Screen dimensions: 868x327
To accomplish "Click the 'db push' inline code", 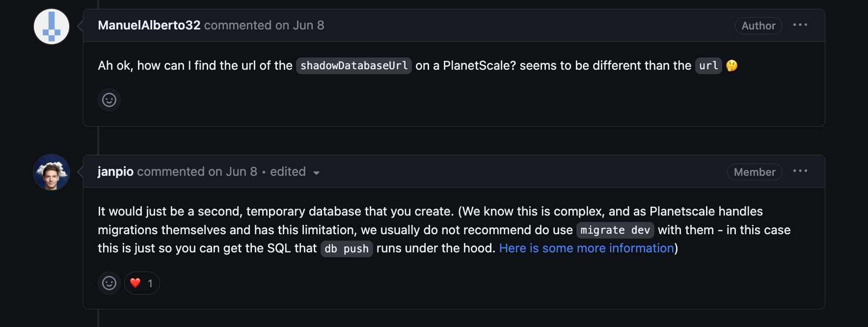I will (x=346, y=249).
